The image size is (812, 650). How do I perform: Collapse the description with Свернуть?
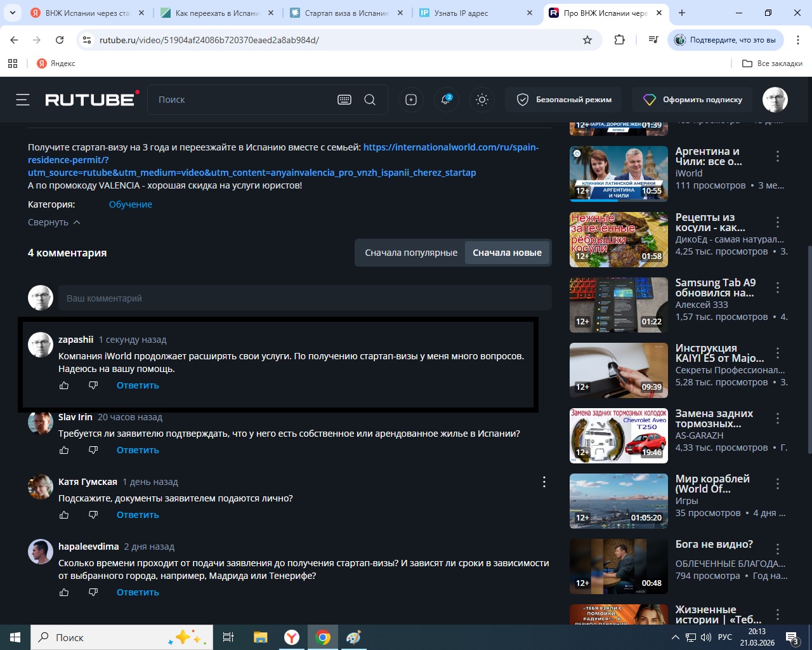click(54, 222)
